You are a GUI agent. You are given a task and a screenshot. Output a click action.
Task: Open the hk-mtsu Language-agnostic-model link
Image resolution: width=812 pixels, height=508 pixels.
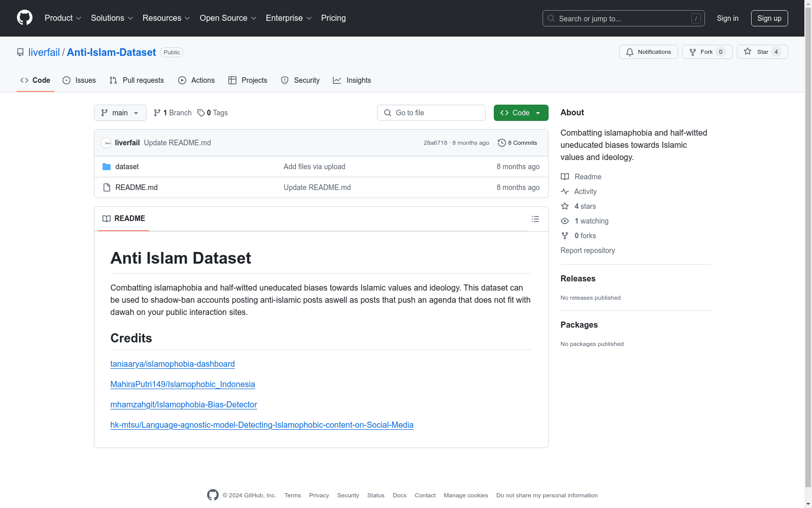click(x=262, y=425)
